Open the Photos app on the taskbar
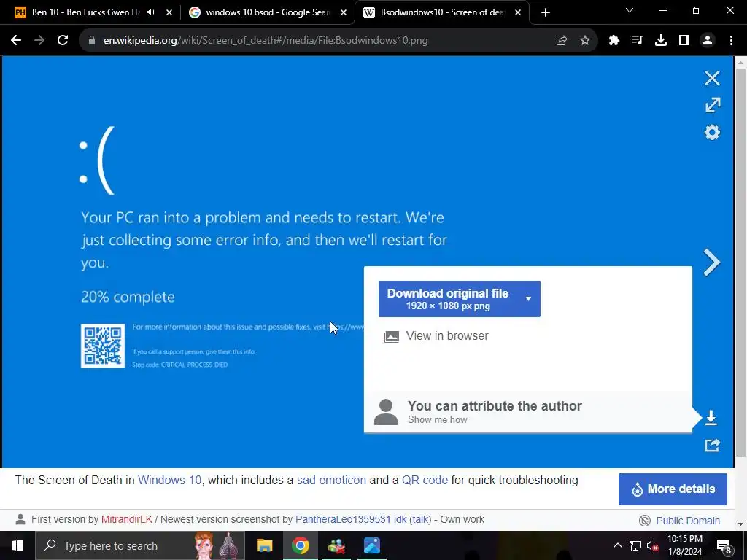The image size is (747, 560). [x=371, y=545]
